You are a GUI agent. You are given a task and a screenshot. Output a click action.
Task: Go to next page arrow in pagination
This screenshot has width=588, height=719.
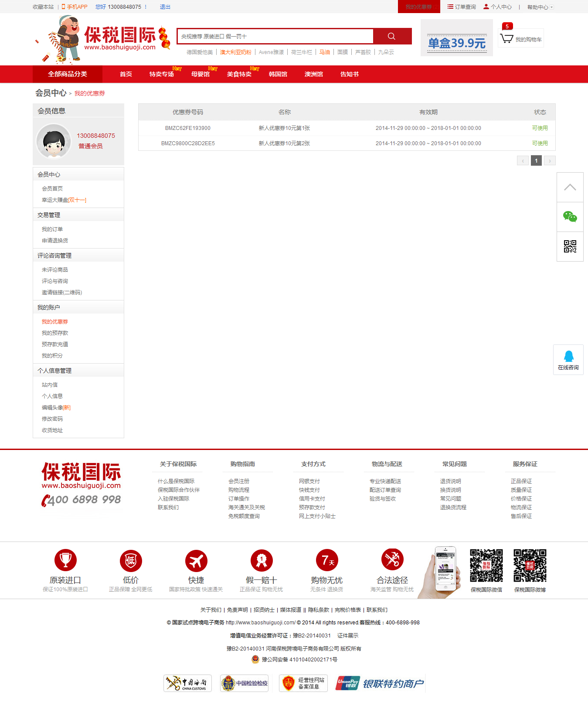click(550, 160)
